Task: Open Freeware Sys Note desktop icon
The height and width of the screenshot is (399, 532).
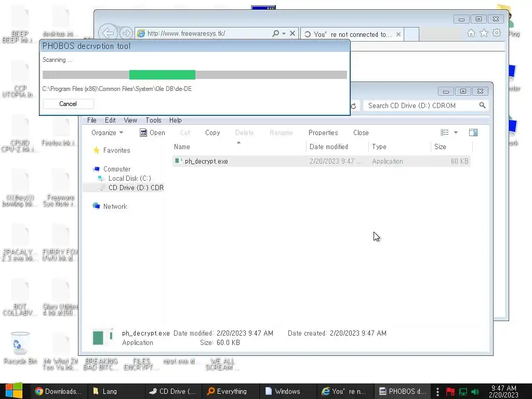Action: (60, 189)
